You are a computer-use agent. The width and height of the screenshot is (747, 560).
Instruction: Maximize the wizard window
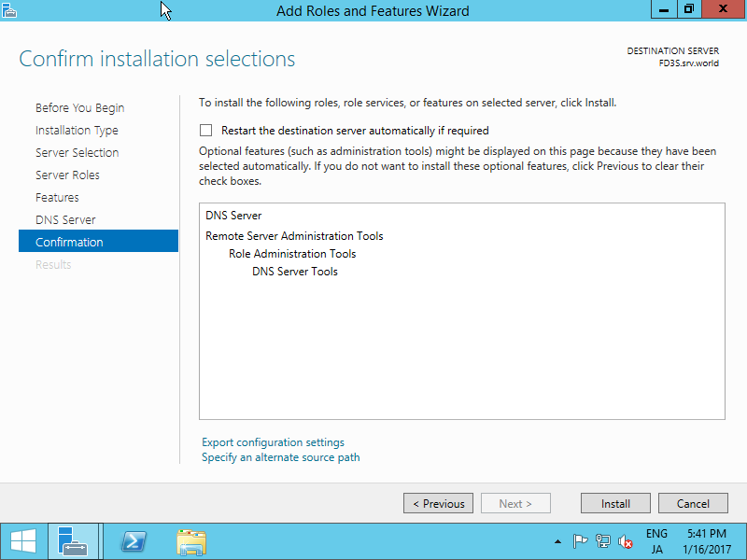click(689, 9)
